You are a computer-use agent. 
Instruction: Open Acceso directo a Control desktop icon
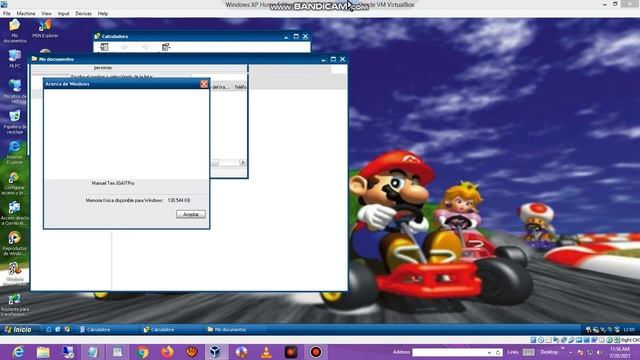click(15, 213)
